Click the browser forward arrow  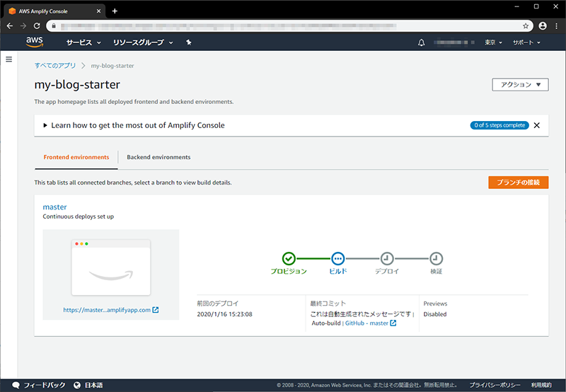(23, 26)
